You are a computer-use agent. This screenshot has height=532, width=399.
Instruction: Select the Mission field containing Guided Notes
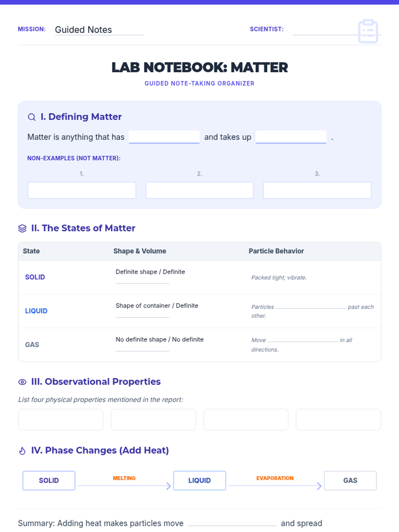point(99,30)
